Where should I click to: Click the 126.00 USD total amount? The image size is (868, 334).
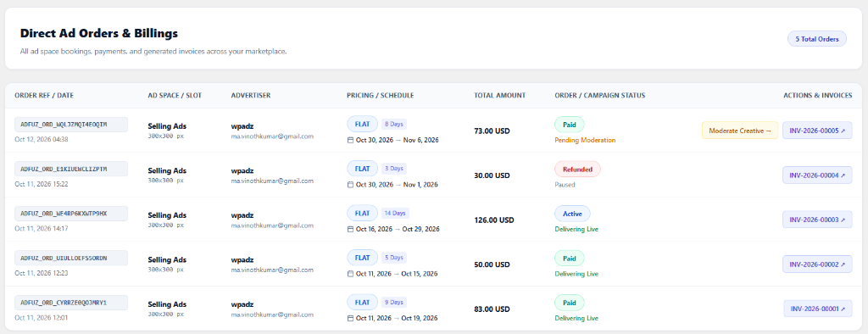pos(494,220)
